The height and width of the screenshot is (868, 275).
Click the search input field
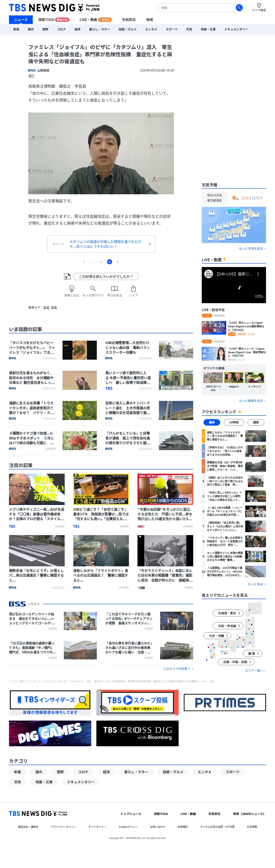pos(197,7)
